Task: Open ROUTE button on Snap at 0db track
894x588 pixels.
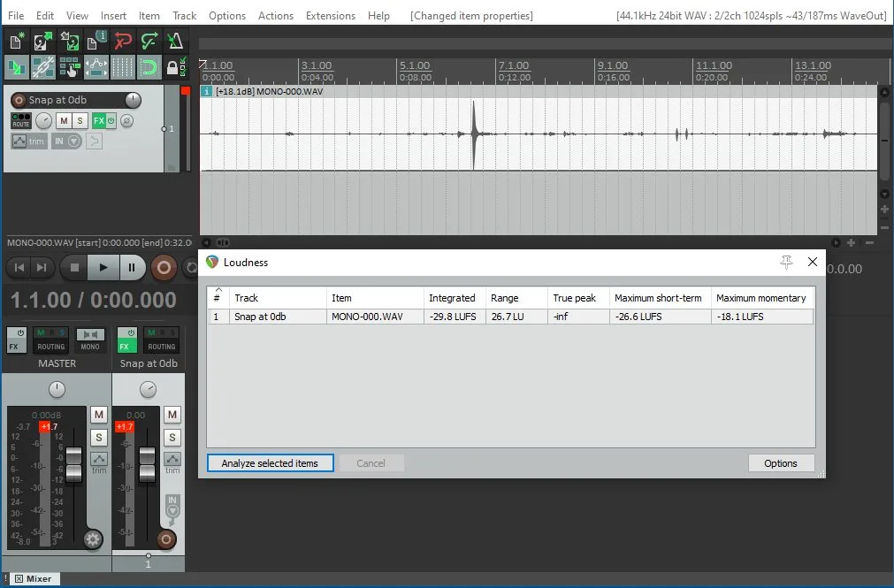Action: coord(21,120)
